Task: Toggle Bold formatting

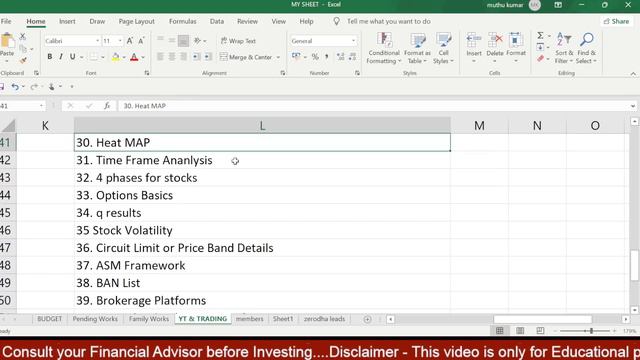Action: click(49, 57)
